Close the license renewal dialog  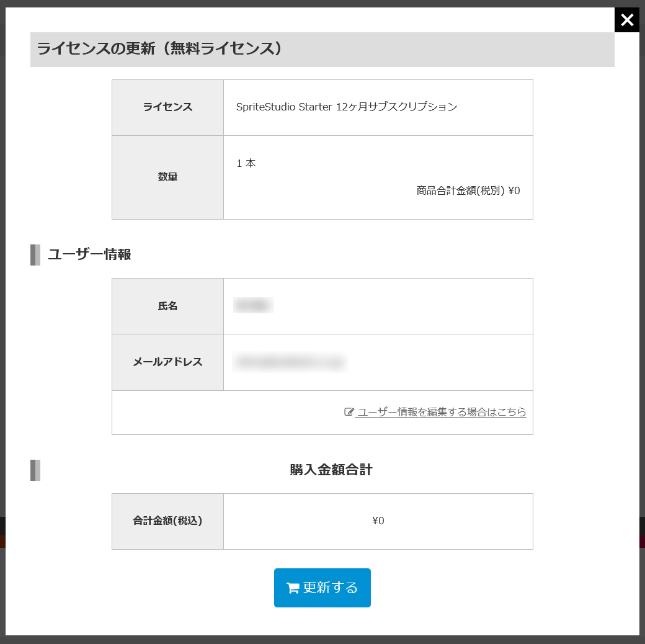[626, 20]
